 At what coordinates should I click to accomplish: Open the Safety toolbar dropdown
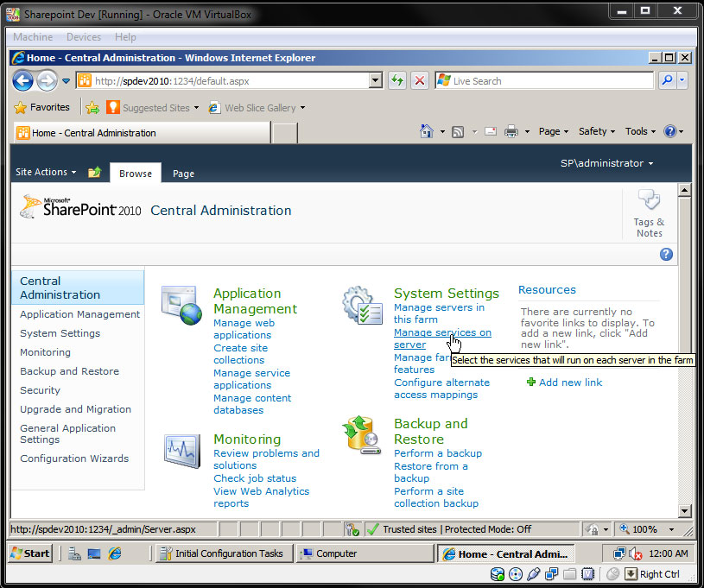[596, 131]
